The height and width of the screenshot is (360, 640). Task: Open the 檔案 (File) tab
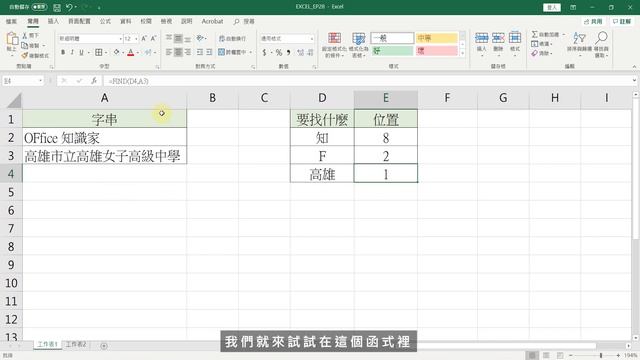coord(11,21)
